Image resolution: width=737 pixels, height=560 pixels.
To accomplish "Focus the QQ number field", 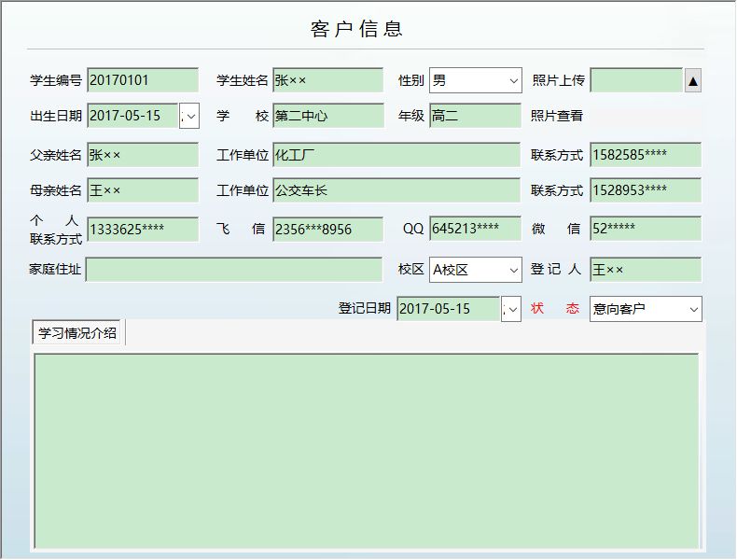I will [x=475, y=229].
